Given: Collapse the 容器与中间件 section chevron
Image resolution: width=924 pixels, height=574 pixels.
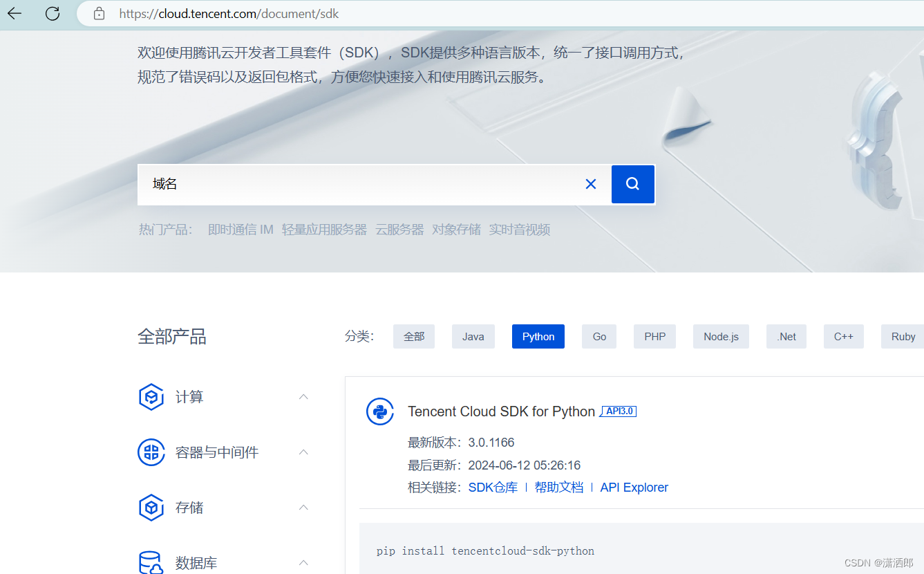Looking at the screenshot, I should (x=303, y=452).
